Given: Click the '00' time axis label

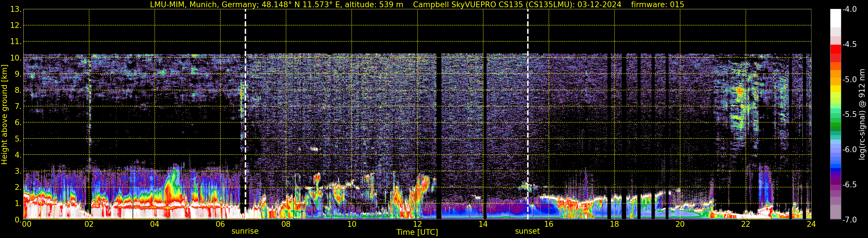Looking at the screenshot, I should click(26, 224).
